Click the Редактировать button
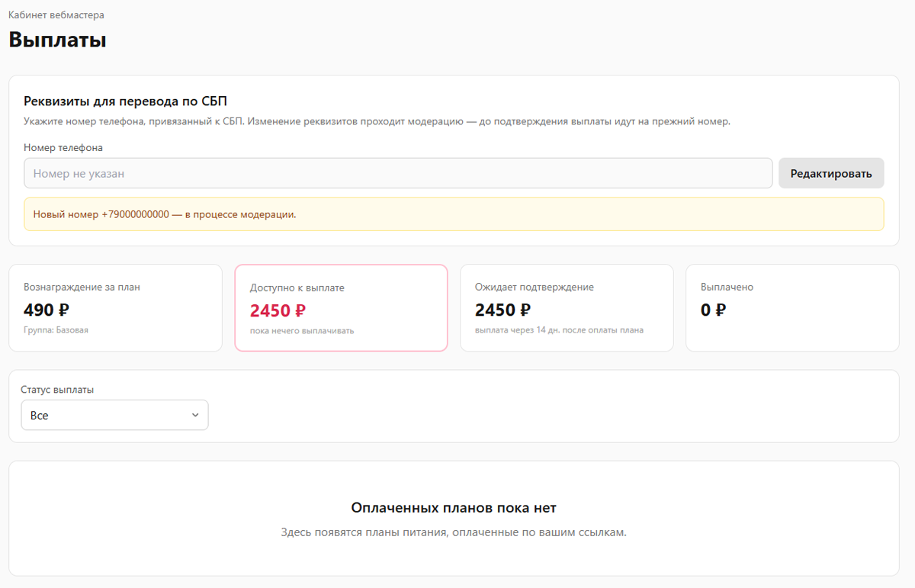The height and width of the screenshot is (588, 915). pyautogui.click(x=831, y=173)
